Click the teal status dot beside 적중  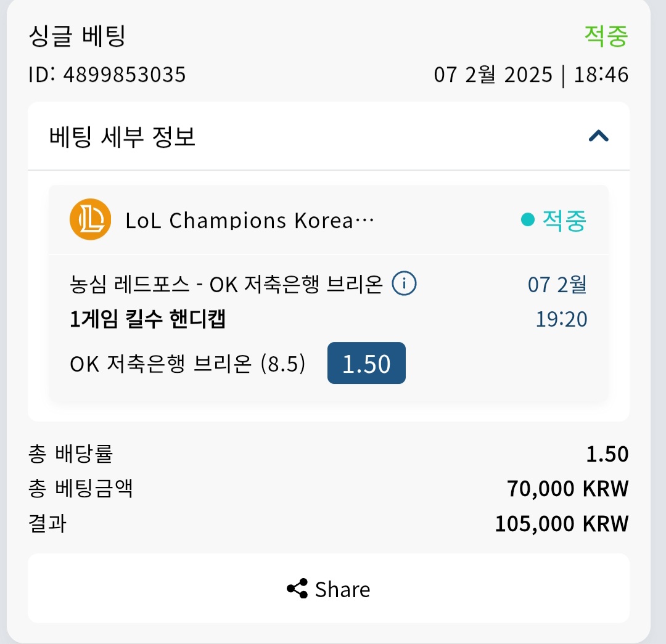527,219
